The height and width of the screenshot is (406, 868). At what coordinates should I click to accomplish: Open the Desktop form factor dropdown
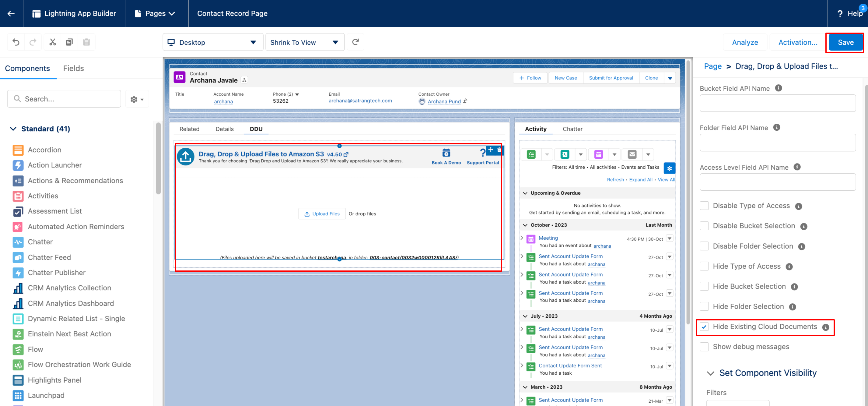213,42
